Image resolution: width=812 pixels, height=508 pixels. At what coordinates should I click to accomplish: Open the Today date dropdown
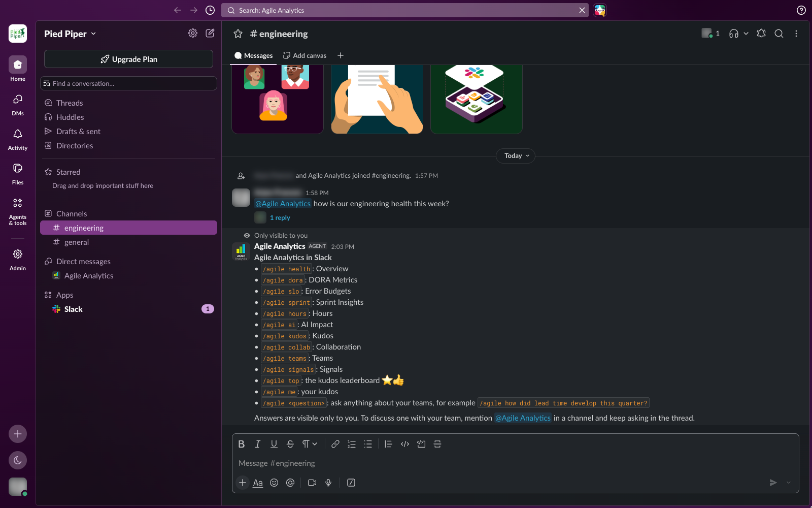click(x=516, y=156)
